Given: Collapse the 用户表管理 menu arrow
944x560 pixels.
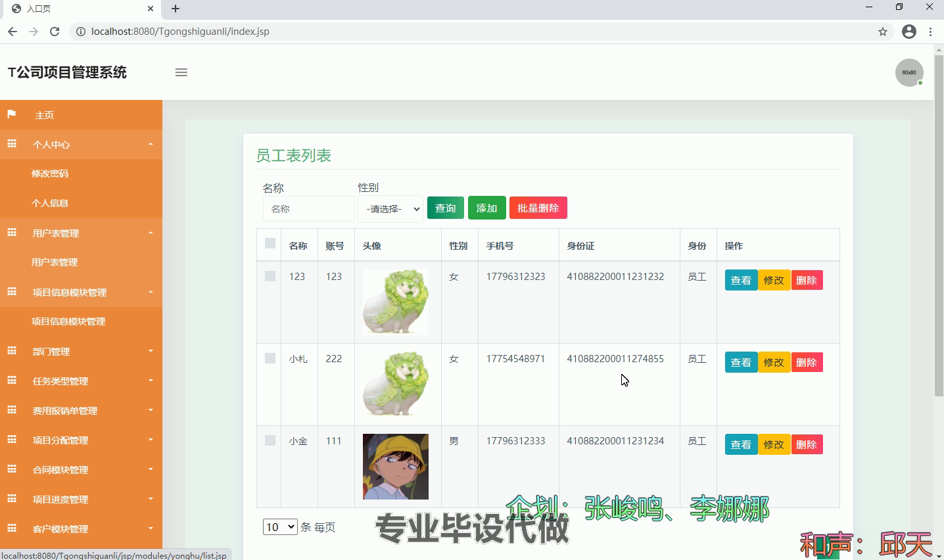Looking at the screenshot, I should coord(151,233).
